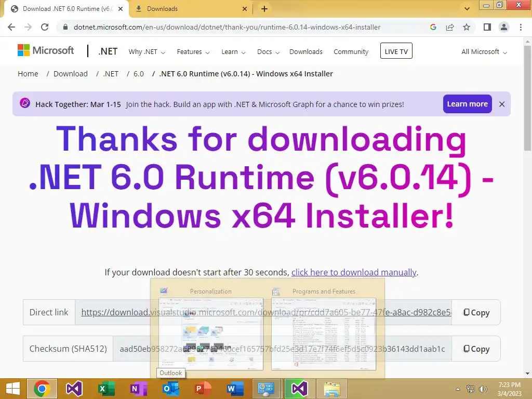Go to .NET breadcrumb link
This screenshot has width=532, height=399.
111,74
